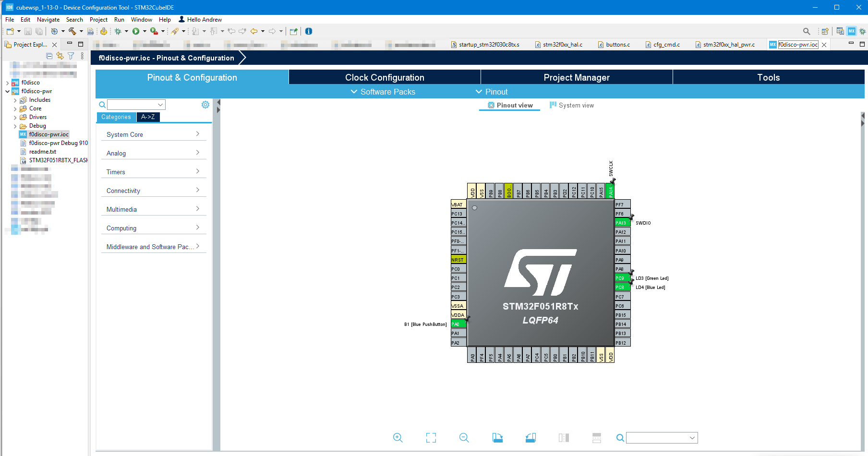Click the Hello Andrew account link
Image resolution: width=868 pixels, height=456 pixels.
[200, 19]
